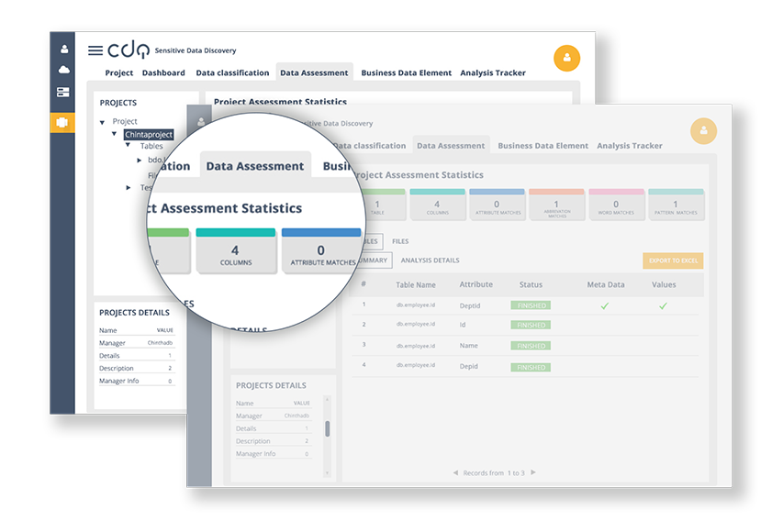
Task: Click Manager Info row in back window details
Action: click(x=136, y=381)
